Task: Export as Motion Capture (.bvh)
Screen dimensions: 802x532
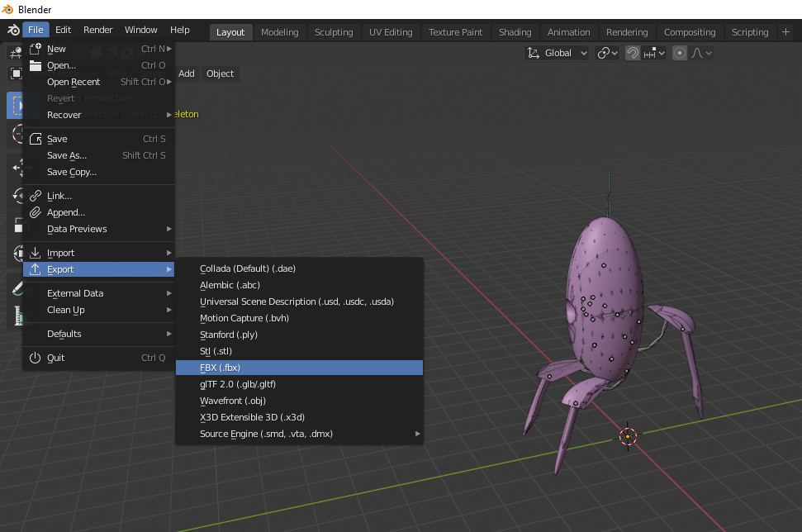Action: [x=299, y=318]
